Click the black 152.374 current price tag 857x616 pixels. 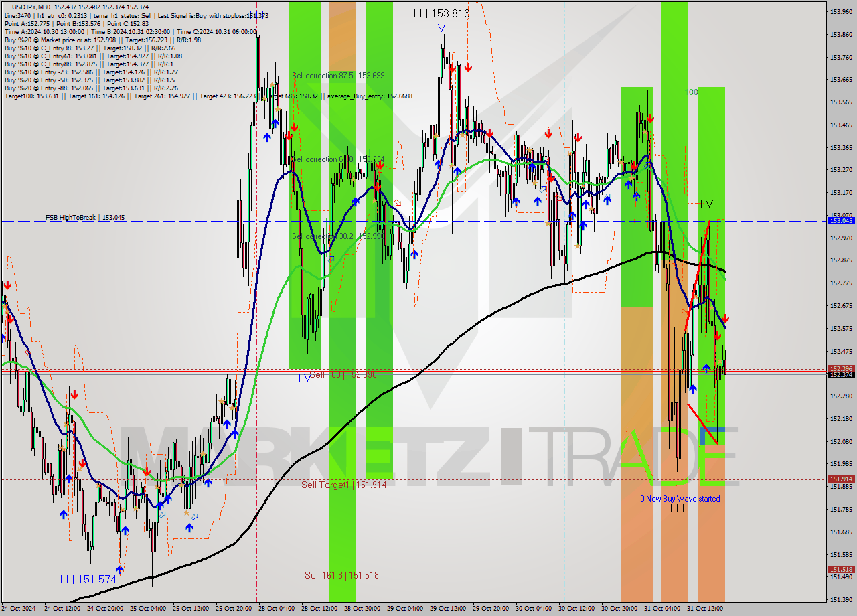click(841, 374)
